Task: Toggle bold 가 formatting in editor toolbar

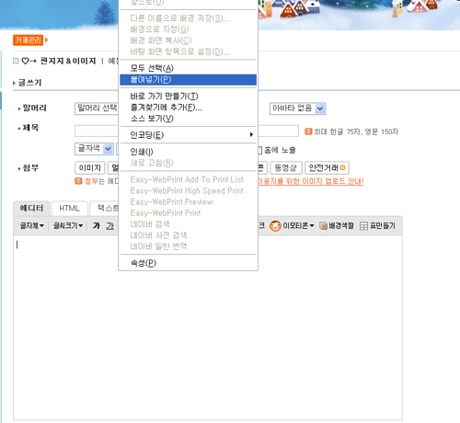Action: click(96, 226)
